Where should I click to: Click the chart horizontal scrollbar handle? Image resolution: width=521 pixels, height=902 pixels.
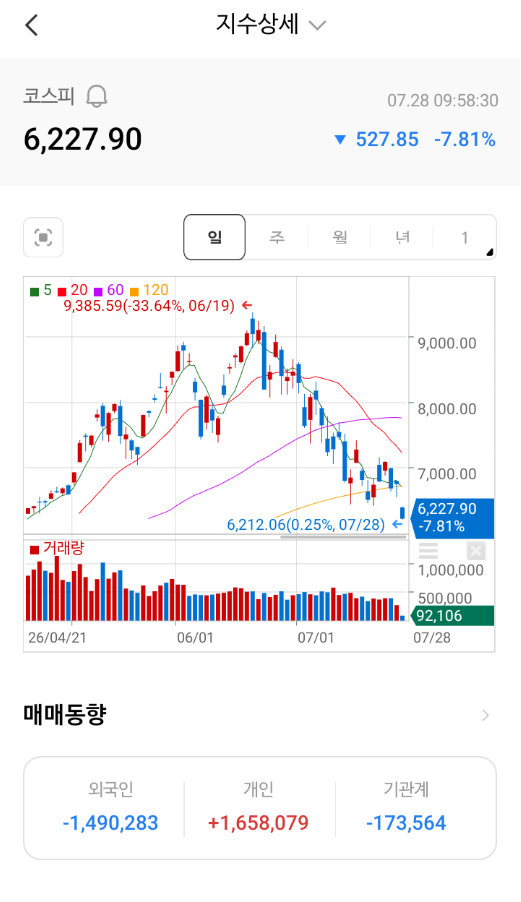[x=343, y=537]
